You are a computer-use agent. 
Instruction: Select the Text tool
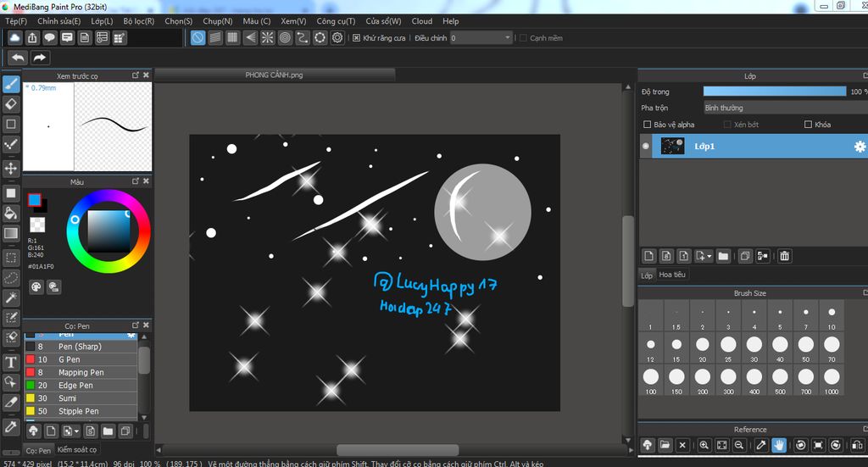(x=11, y=363)
